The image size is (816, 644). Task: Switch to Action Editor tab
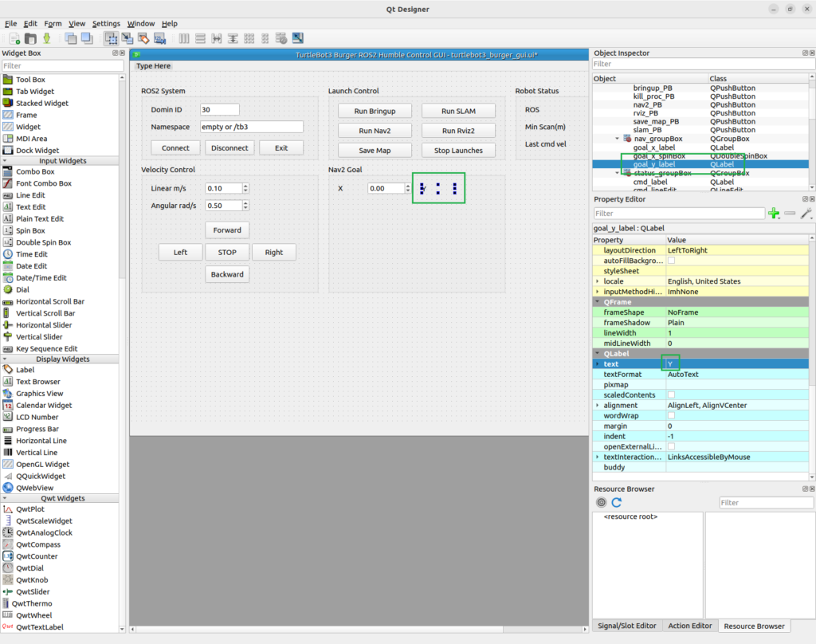[x=689, y=626]
